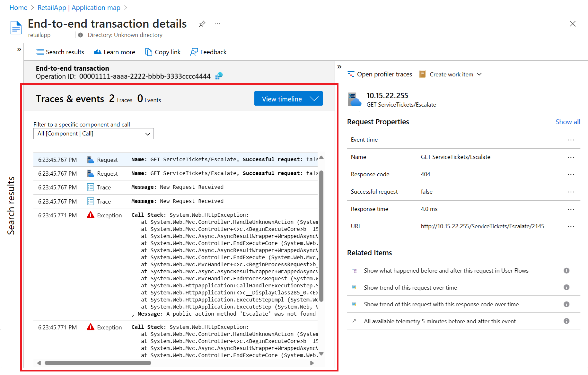Click the horizontal scrollbar in traces list
Screen dimensions: 588x375
point(98,363)
